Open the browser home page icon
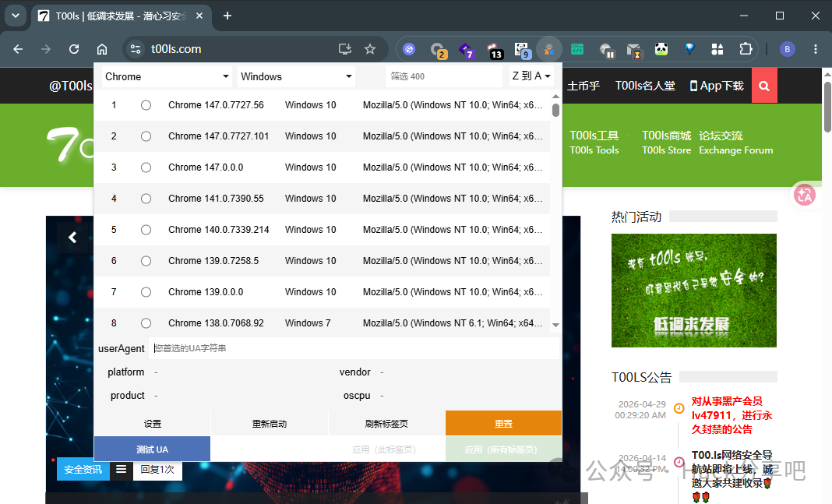Screen dimensions: 832x504 (102, 49)
